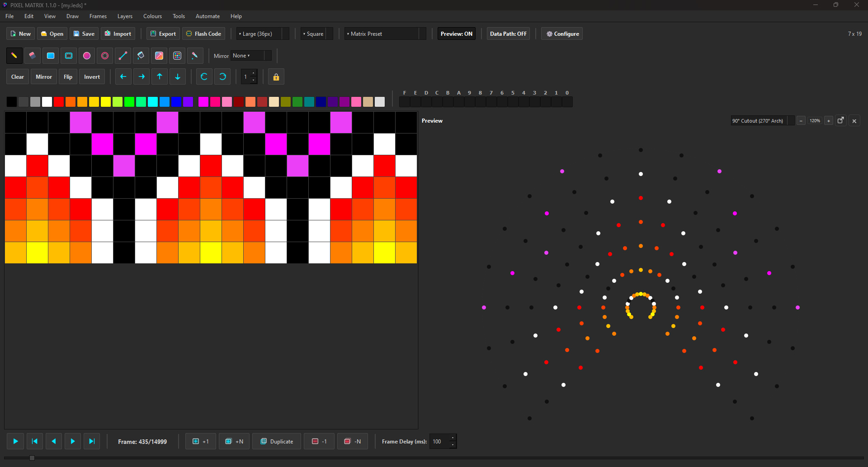Play the animation with the play button
Viewport: 868px width, 467px height.
click(x=15, y=441)
